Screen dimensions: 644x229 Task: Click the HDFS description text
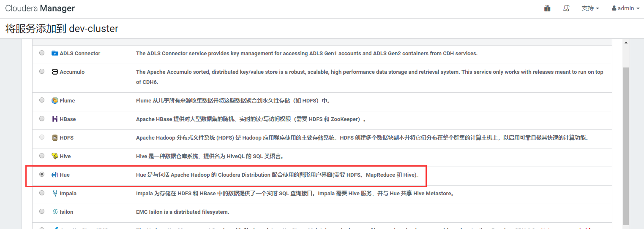pyautogui.click(x=362, y=138)
